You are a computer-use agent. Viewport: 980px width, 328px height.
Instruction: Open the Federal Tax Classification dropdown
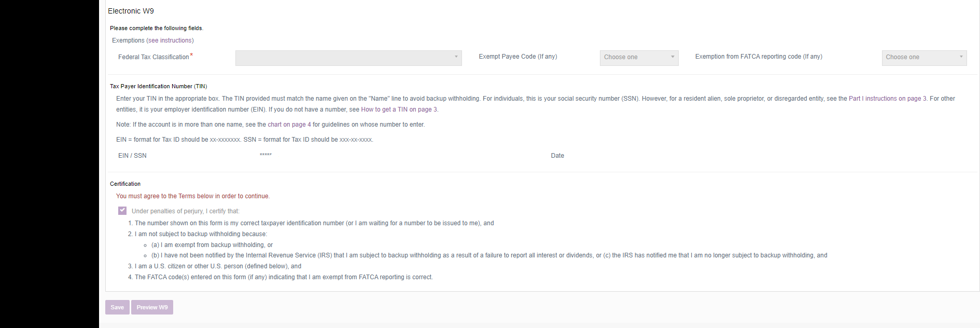point(348,58)
